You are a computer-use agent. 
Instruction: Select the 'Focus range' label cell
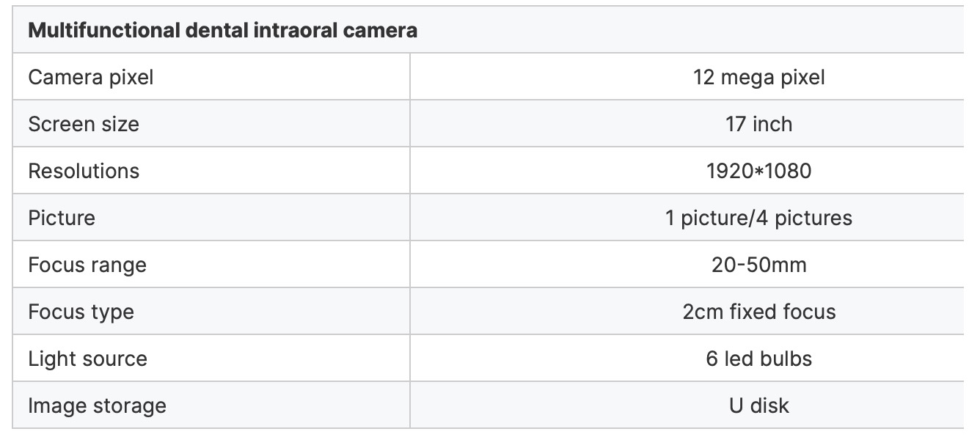pyautogui.click(x=87, y=265)
